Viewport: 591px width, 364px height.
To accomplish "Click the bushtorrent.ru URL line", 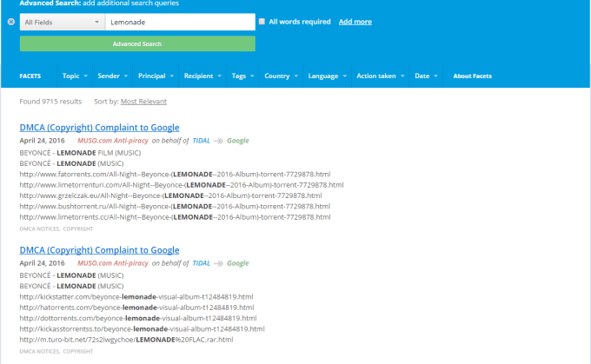I will coord(175,206).
